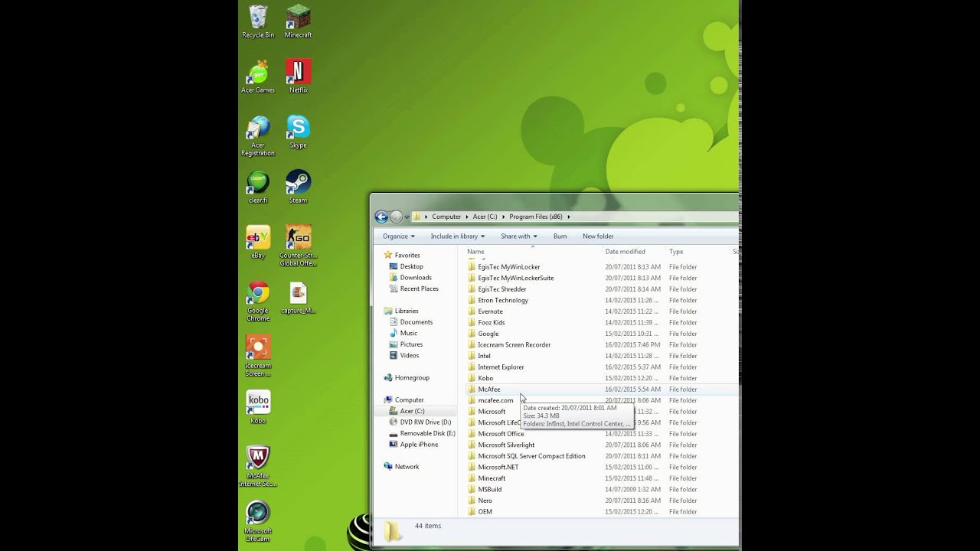Open Google Chrome from the desktop
The image size is (980, 551).
(x=258, y=302)
